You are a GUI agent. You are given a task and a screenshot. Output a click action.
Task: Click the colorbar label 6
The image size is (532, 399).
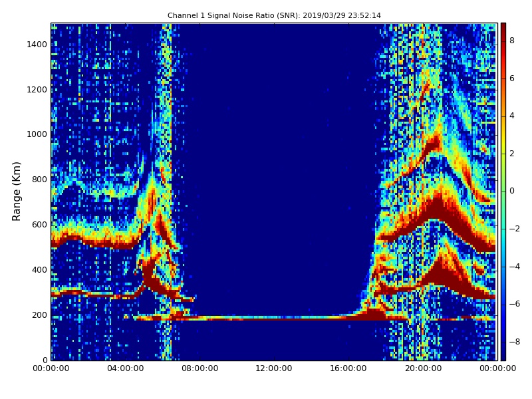click(512, 78)
